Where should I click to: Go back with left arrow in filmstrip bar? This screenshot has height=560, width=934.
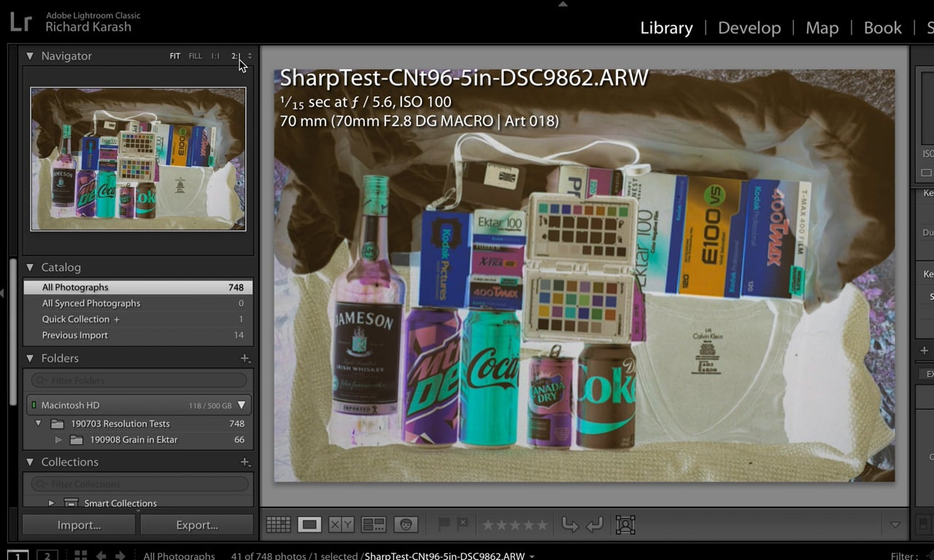coord(101,556)
